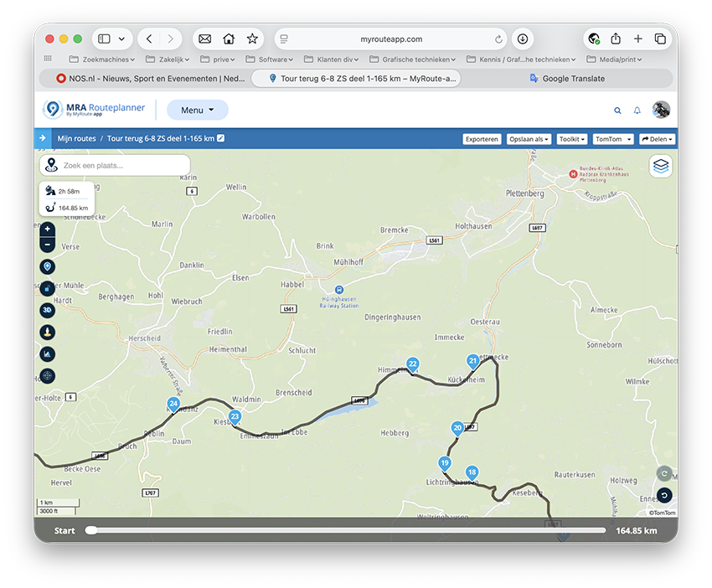712x588 pixels.
Task: Expand the Toolkit dropdown
Action: [x=573, y=139]
